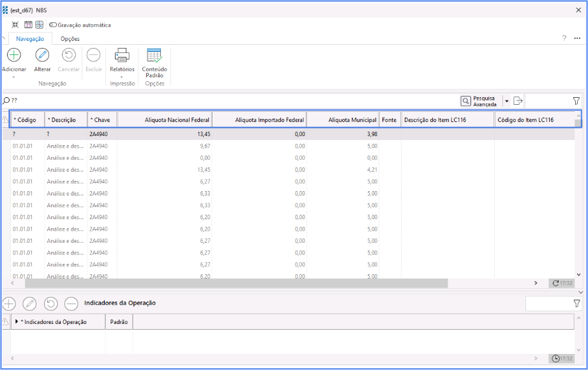The image size is (588, 370).
Task: Click the search input field with ??
Action: click(x=230, y=101)
